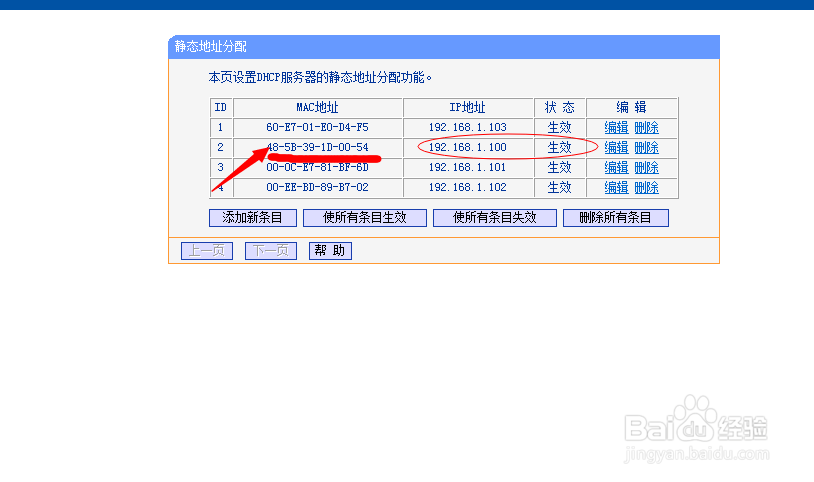The image size is (814, 482).
Task: Click IP address 192.168.1.103 cell
Action: coord(468,127)
